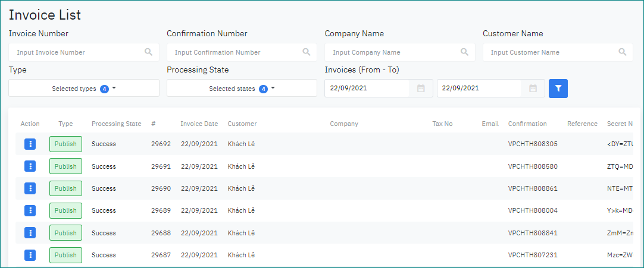
Task: Click search icon in Customer Name field
Action: [623, 52]
